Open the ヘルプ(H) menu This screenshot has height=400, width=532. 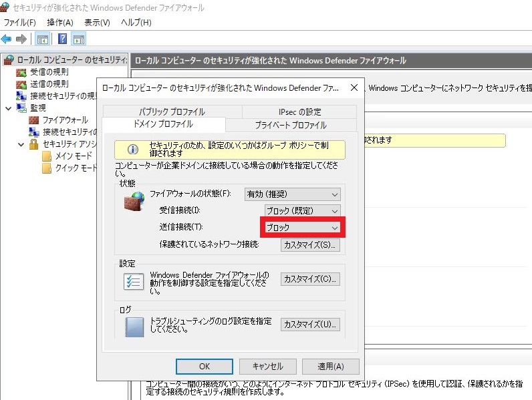pos(136,23)
